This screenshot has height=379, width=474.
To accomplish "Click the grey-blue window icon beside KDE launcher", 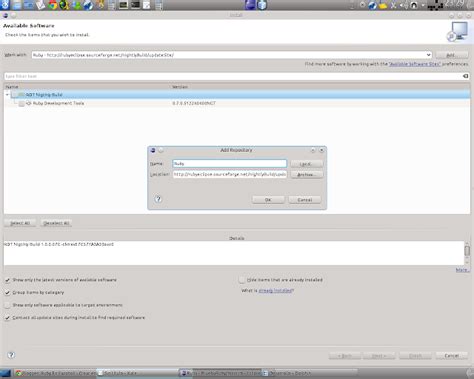I will point(16,5).
